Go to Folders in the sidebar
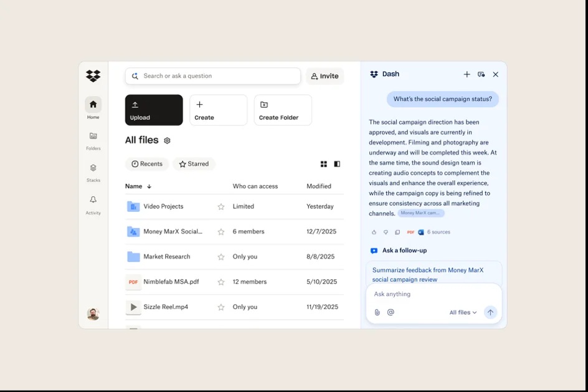The height and width of the screenshot is (392, 588). pyautogui.click(x=93, y=136)
